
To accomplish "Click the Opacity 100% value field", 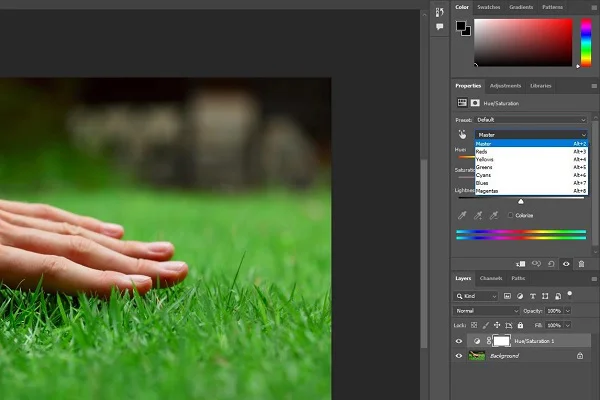I will 554,311.
